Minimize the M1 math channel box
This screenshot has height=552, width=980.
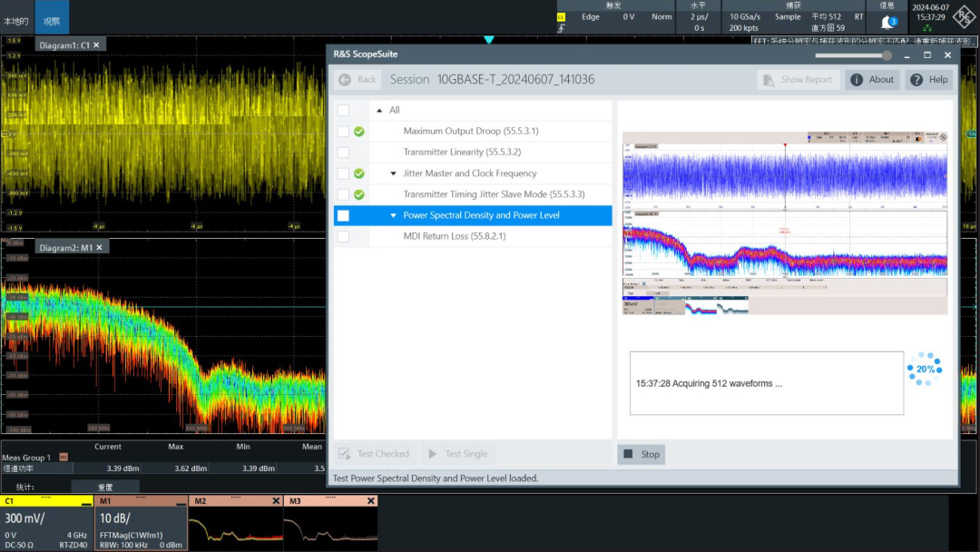(x=181, y=502)
